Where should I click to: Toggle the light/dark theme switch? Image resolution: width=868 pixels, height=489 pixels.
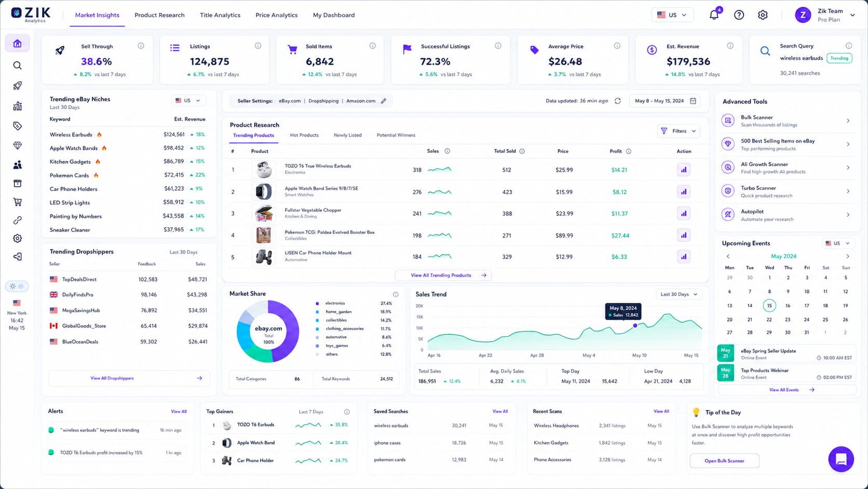pos(17,286)
